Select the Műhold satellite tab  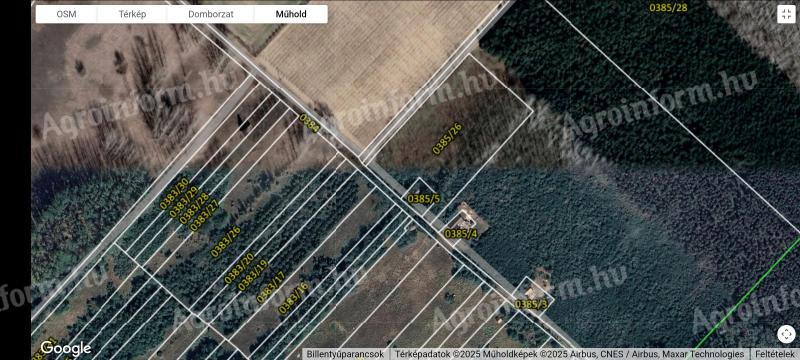pos(291,14)
